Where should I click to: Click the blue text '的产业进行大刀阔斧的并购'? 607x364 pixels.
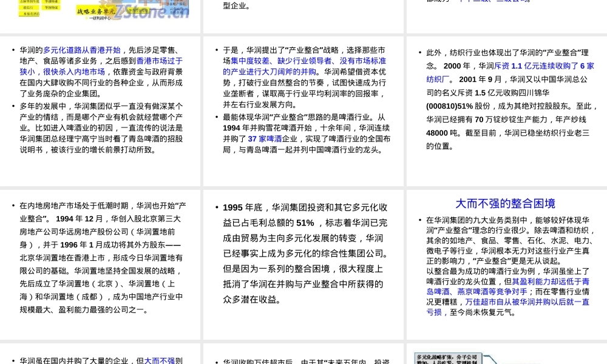tap(270, 72)
